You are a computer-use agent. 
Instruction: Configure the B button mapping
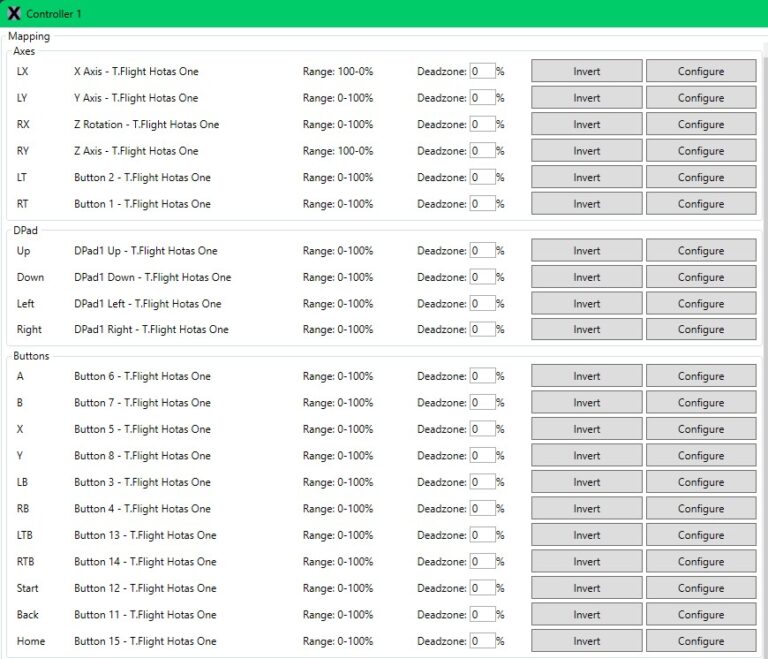tap(700, 403)
